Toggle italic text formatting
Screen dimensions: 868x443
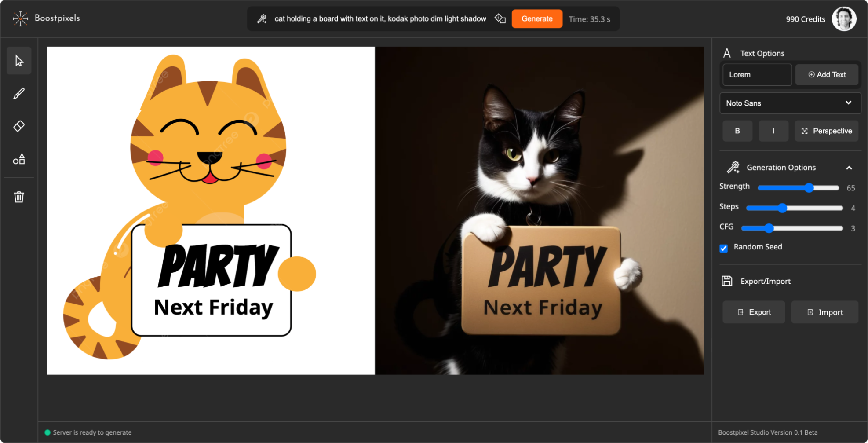coord(773,131)
